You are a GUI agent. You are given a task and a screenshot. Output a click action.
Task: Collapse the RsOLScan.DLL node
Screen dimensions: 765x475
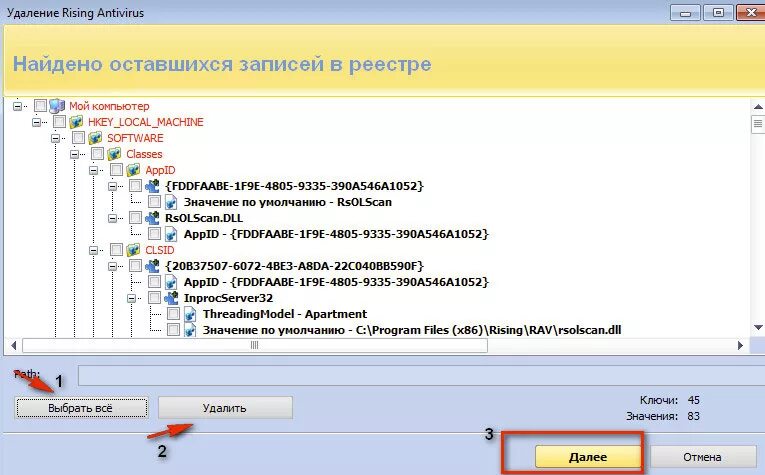tap(113, 218)
